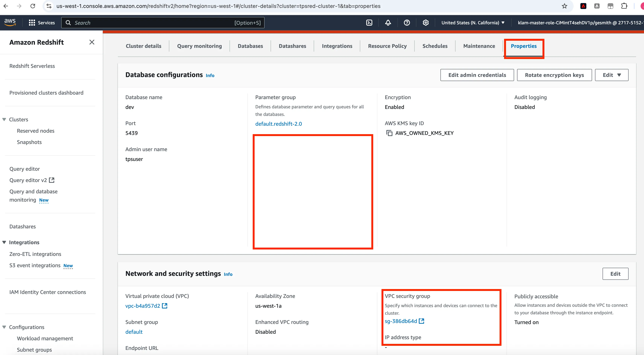Go back in browser history
This screenshot has height=355, width=644.
click(x=6, y=6)
